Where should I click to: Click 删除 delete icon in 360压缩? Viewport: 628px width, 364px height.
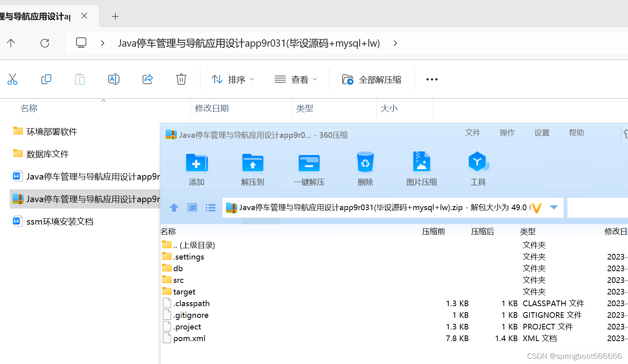point(365,169)
